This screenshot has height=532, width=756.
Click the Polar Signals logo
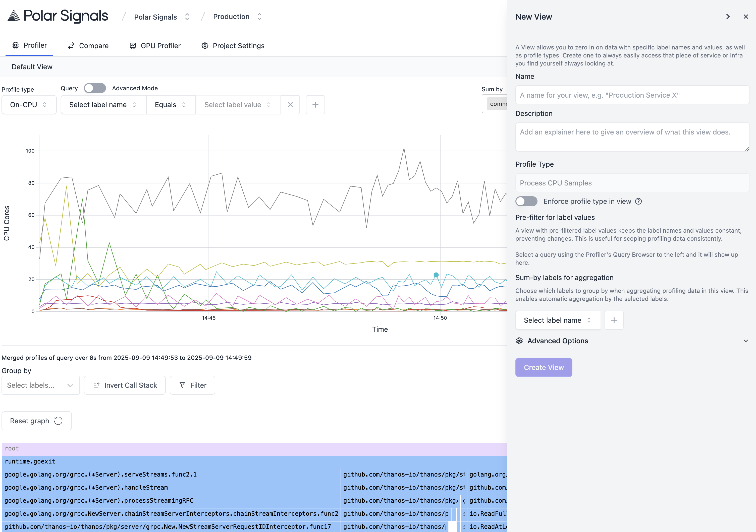point(58,16)
